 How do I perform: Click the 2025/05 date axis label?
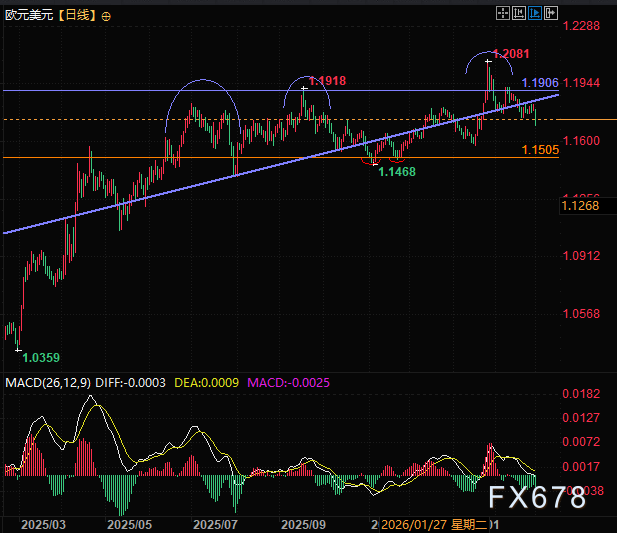pyautogui.click(x=129, y=525)
